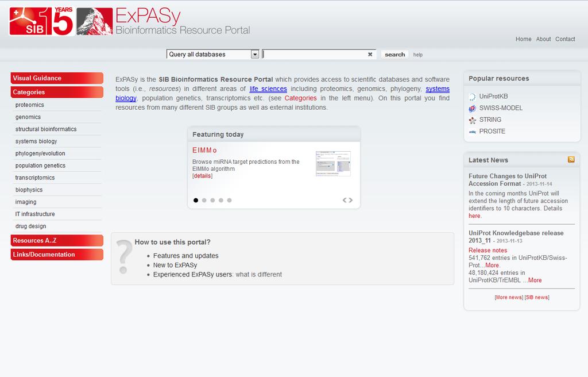Click the UniProtKB text link
The height and width of the screenshot is (377, 588).
tap(493, 97)
